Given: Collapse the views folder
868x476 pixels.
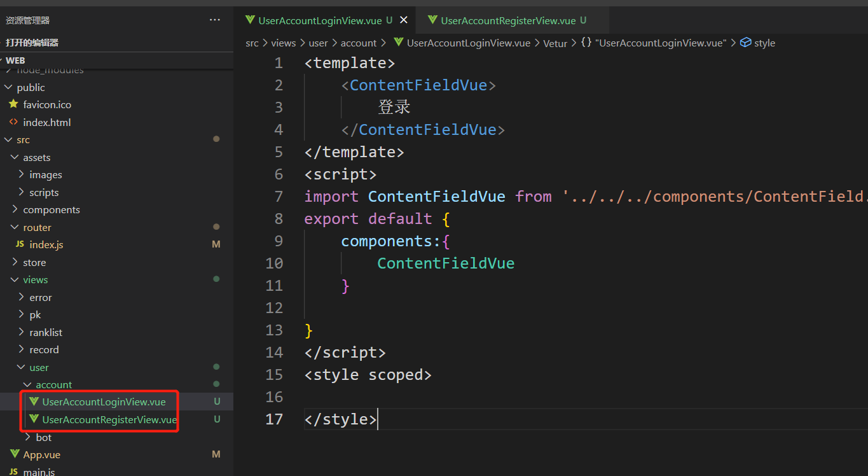Looking at the screenshot, I should pyautogui.click(x=15, y=279).
